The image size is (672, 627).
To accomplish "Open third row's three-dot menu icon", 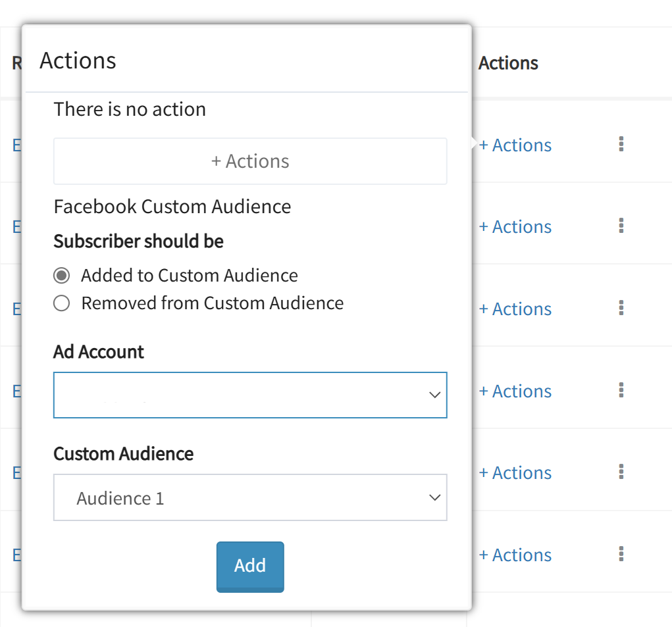I will pos(621,307).
